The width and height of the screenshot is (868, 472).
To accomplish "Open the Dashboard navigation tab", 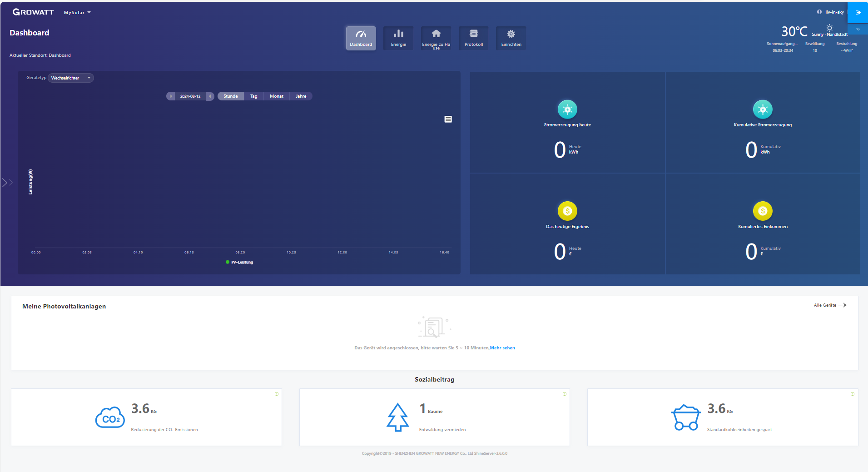I will [x=361, y=38].
